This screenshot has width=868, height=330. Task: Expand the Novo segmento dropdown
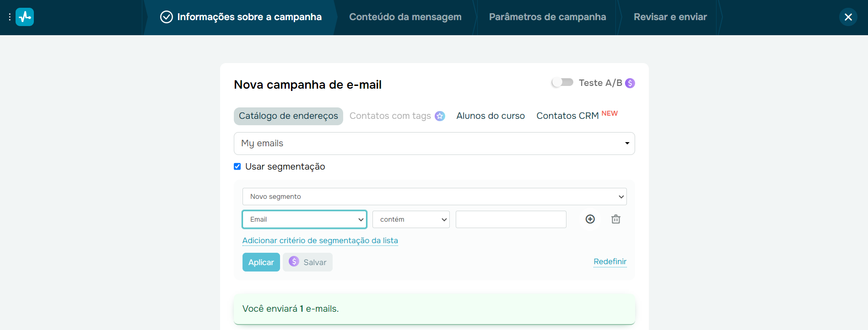click(434, 197)
